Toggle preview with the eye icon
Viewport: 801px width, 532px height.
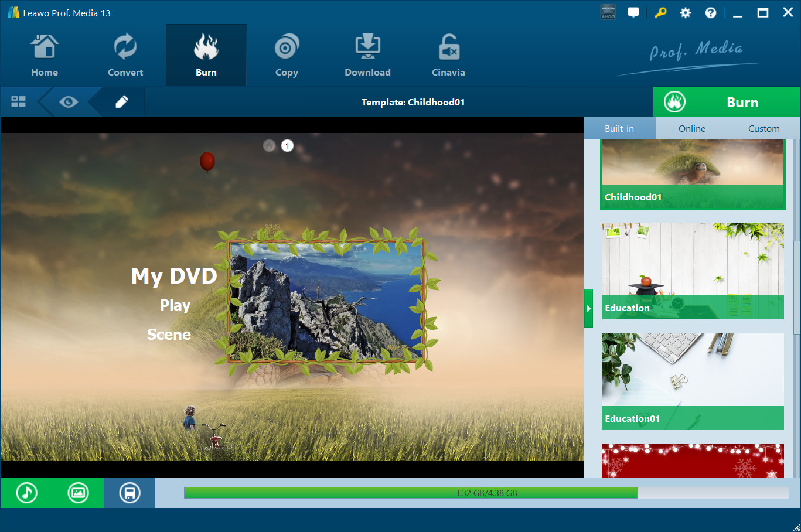point(69,102)
